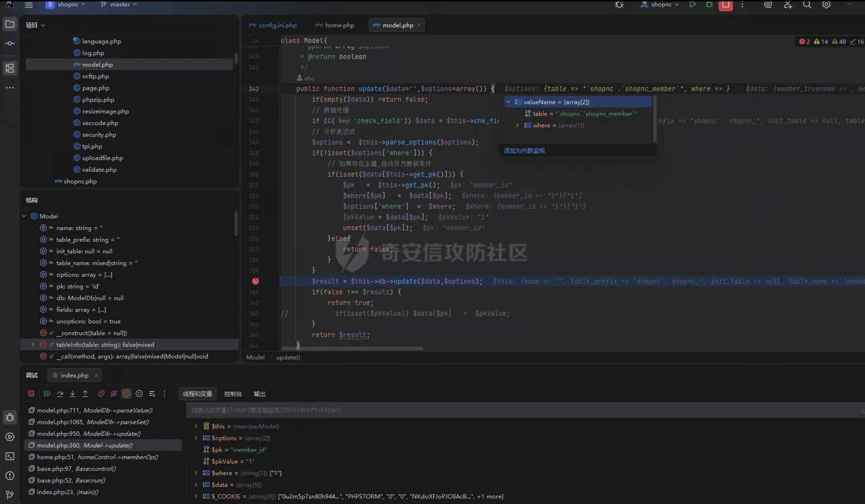This screenshot has width=865, height=504.
Task: Stop the debug session in debug toolbar
Action: click(x=31, y=394)
